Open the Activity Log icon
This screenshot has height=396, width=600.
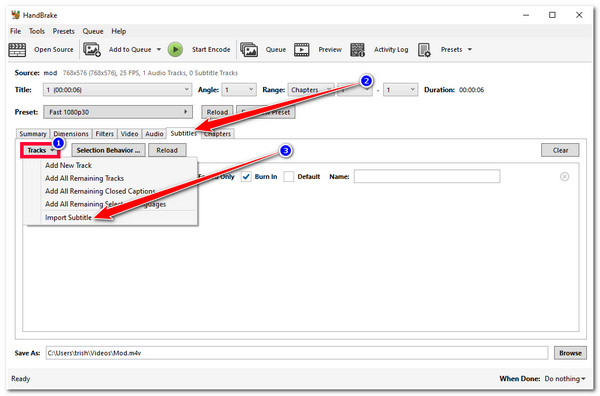[x=357, y=50]
